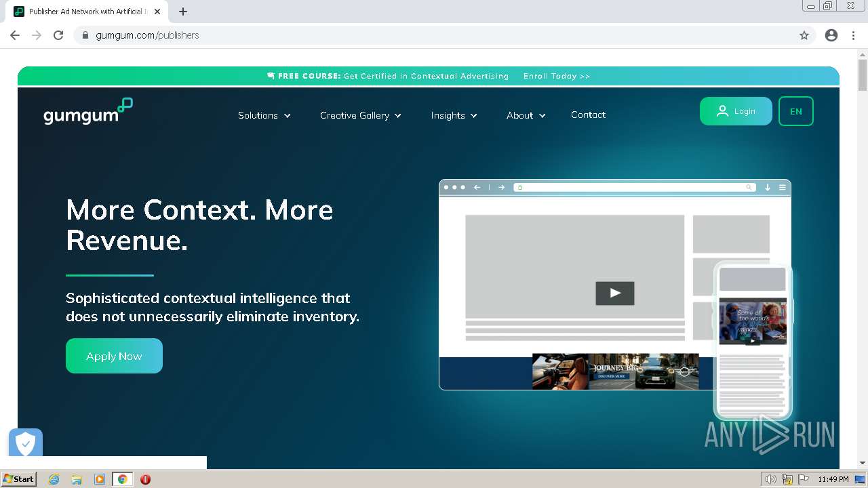Click the network tray icon
The image size is (868, 488).
click(x=787, y=479)
